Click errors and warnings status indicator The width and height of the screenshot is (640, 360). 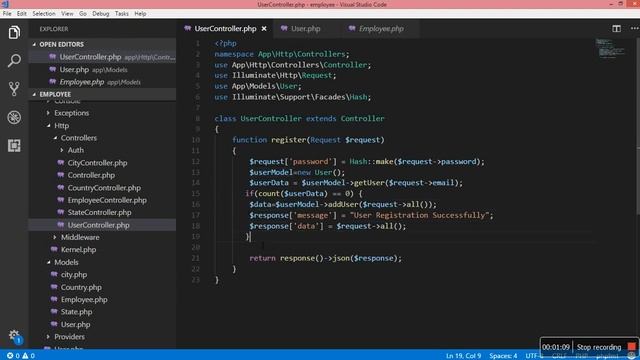pyautogui.click(x=21, y=356)
